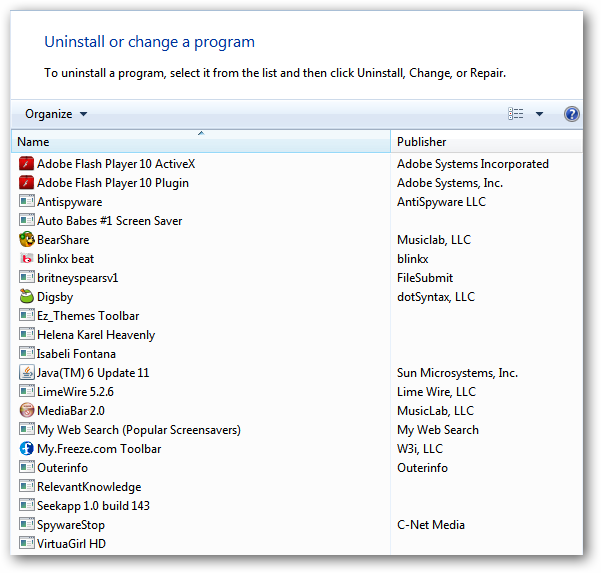Click the blinkx beat icon
The image size is (601, 573).
[26, 259]
